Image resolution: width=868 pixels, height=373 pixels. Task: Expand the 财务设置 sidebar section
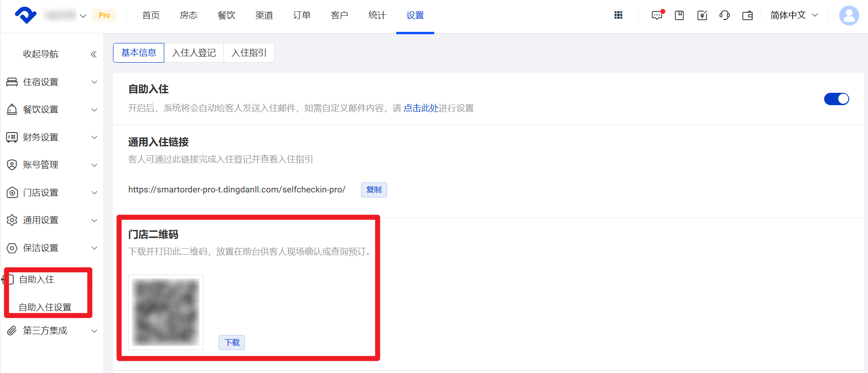coord(51,137)
